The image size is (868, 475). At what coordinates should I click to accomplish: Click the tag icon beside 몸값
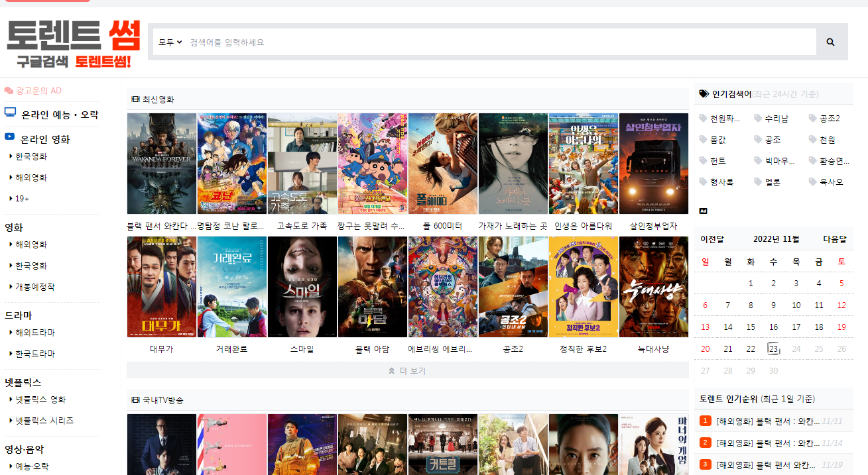703,140
